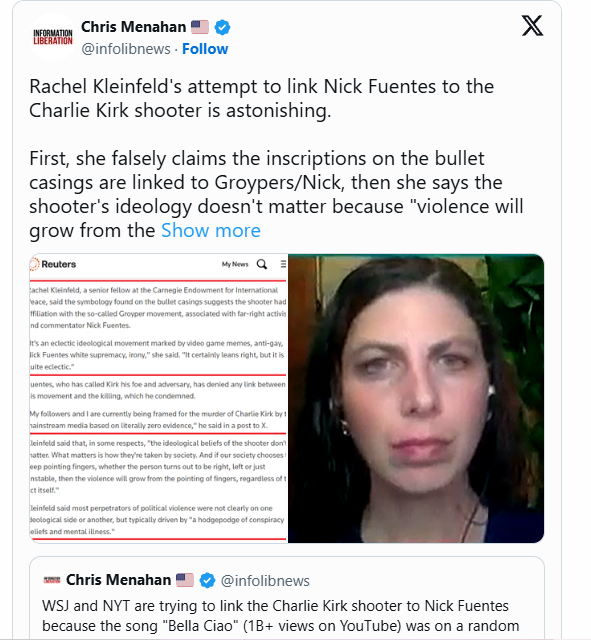Click the quoted tweet's @infolibnews handle

point(265,580)
